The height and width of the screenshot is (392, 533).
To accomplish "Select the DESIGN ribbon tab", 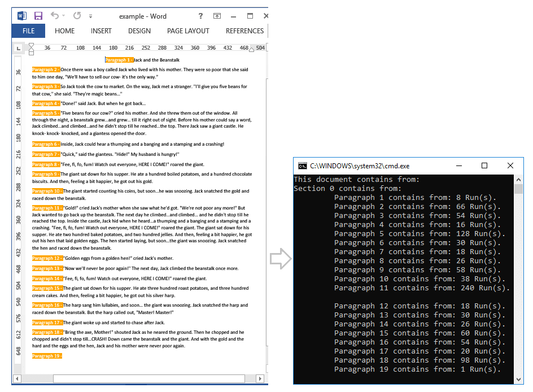I will (x=139, y=31).
